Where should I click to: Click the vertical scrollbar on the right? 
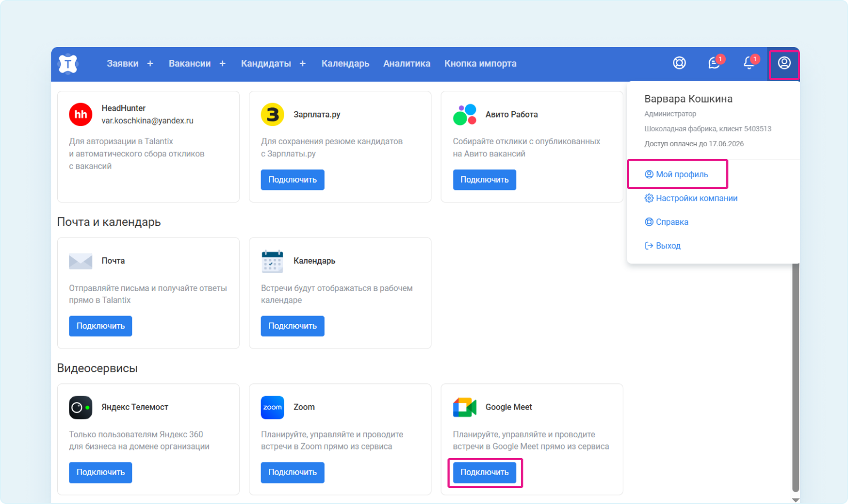[795, 374]
